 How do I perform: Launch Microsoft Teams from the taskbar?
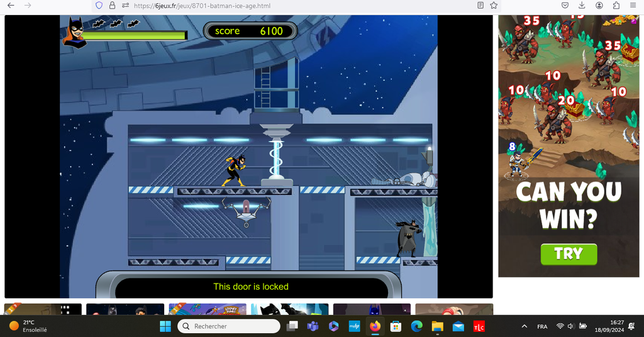coord(313,326)
